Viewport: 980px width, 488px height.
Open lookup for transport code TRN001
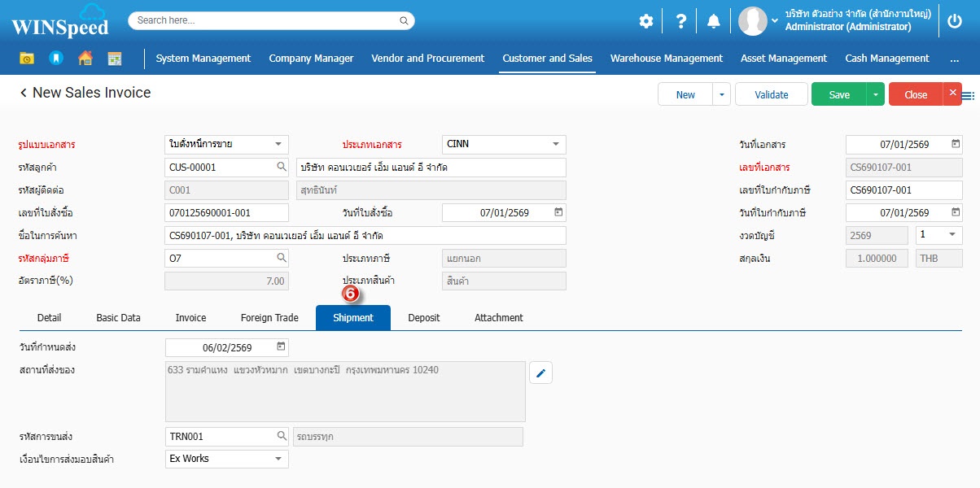[282, 436]
